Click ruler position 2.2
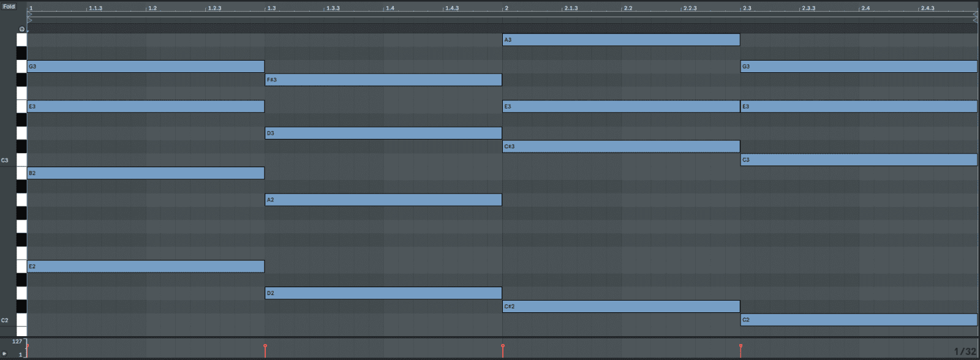The height and width of the screenshot is (360, 980). point(628,8)
